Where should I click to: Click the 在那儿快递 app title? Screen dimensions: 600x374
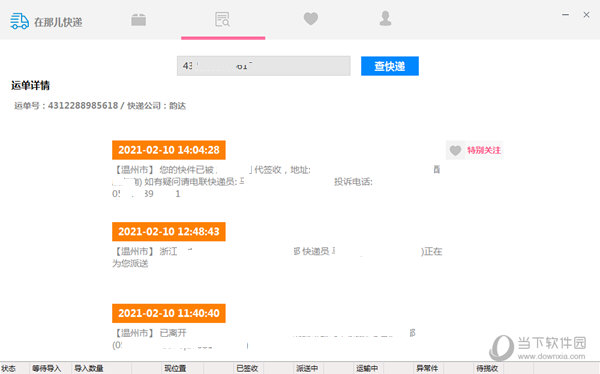(58, 22)
